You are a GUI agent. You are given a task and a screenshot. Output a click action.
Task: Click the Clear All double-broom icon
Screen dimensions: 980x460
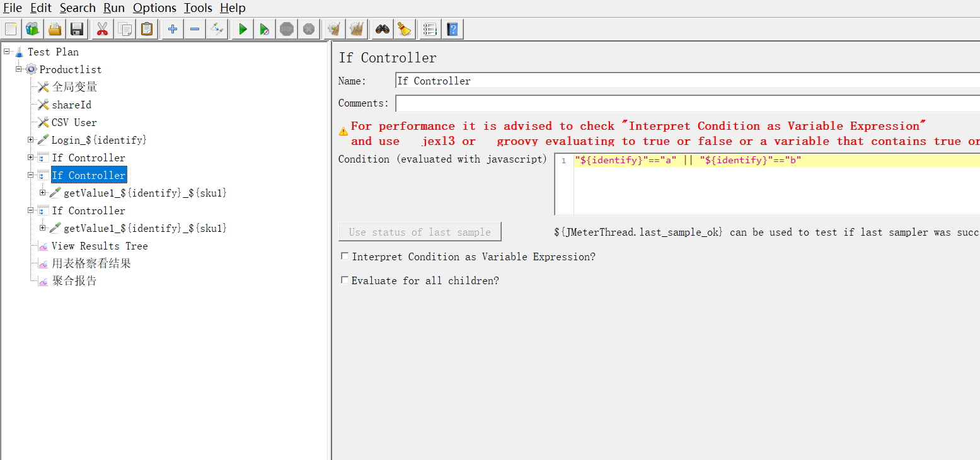356,29
